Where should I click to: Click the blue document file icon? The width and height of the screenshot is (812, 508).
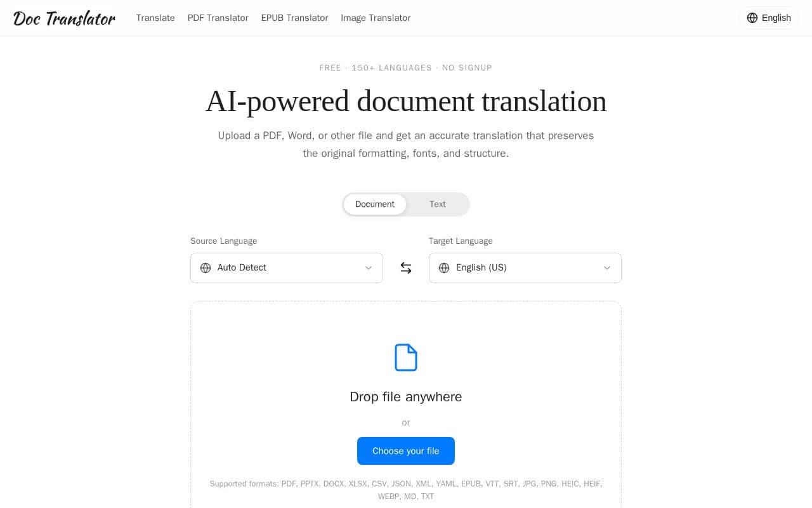(x=406, y=358)
